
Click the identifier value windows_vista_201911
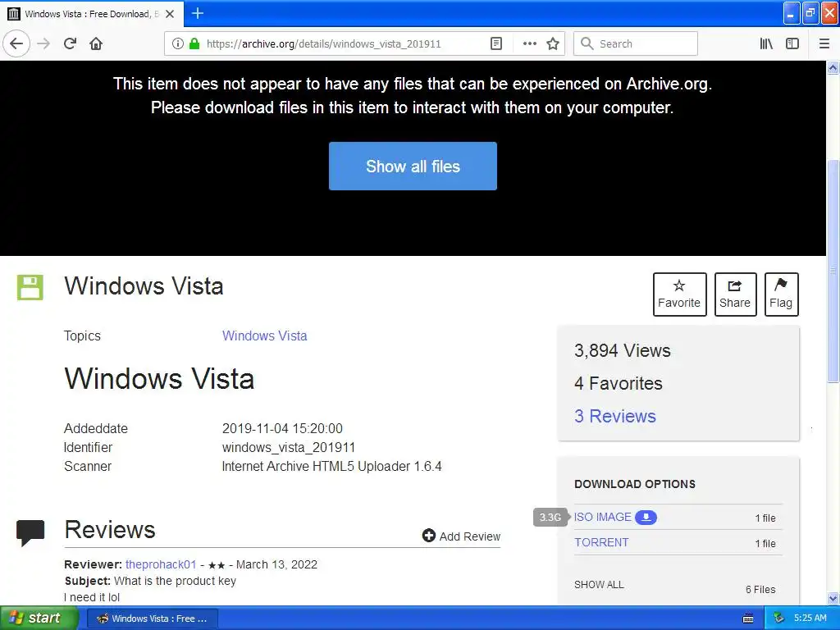coord(289,447)
